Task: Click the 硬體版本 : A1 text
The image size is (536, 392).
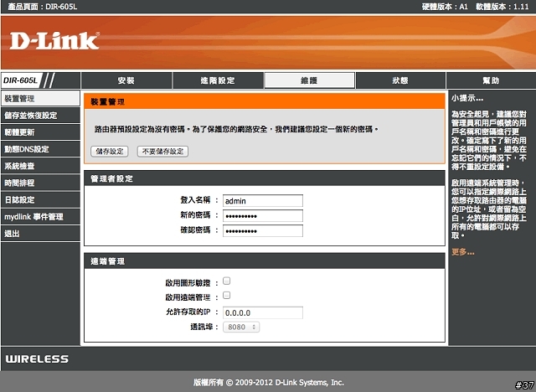Action: pos(445,7)
